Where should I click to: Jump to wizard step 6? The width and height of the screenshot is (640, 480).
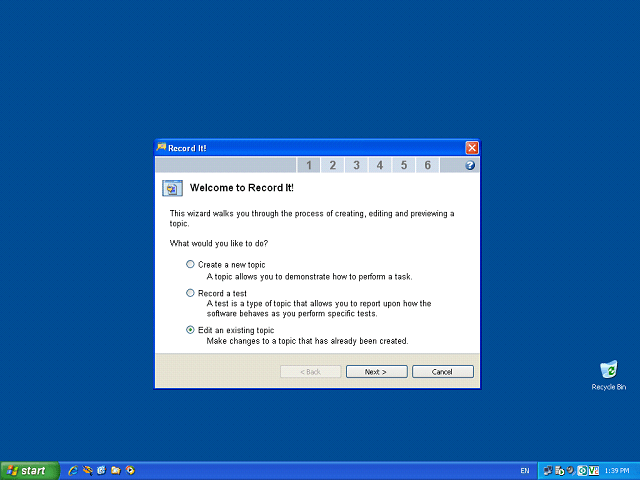coord(427,165)
